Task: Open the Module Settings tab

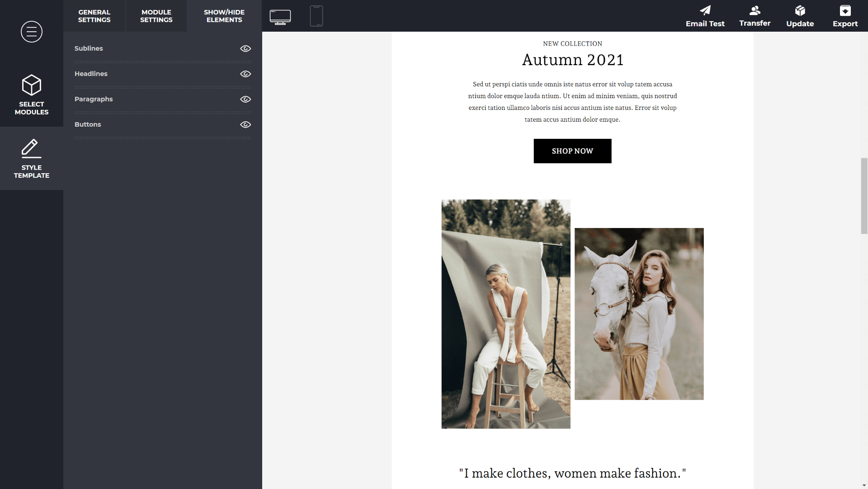Action: point(156,16)
